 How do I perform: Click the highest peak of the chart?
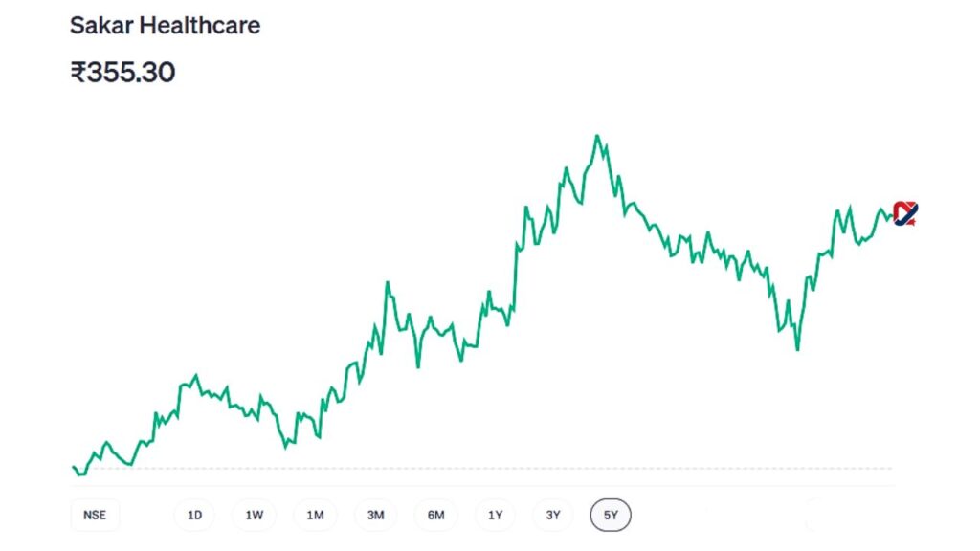point(597,136)
